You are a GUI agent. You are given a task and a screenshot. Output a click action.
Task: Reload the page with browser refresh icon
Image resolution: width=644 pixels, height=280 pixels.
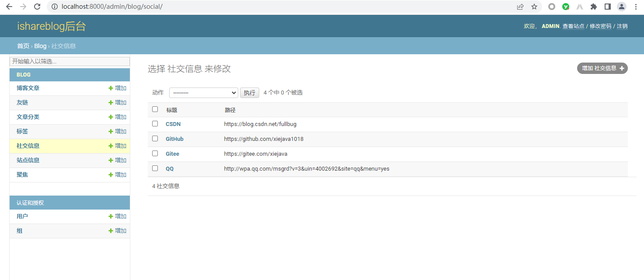[37, 7]
